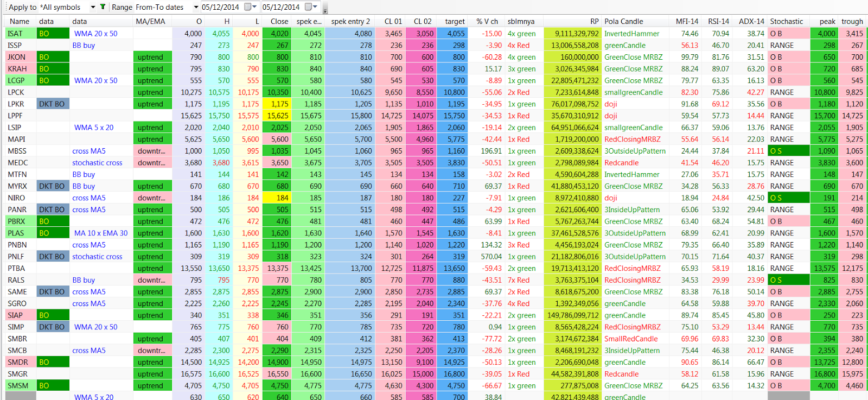Click the % V ch column header
This screenshot has width=868, height=400.
487,21
